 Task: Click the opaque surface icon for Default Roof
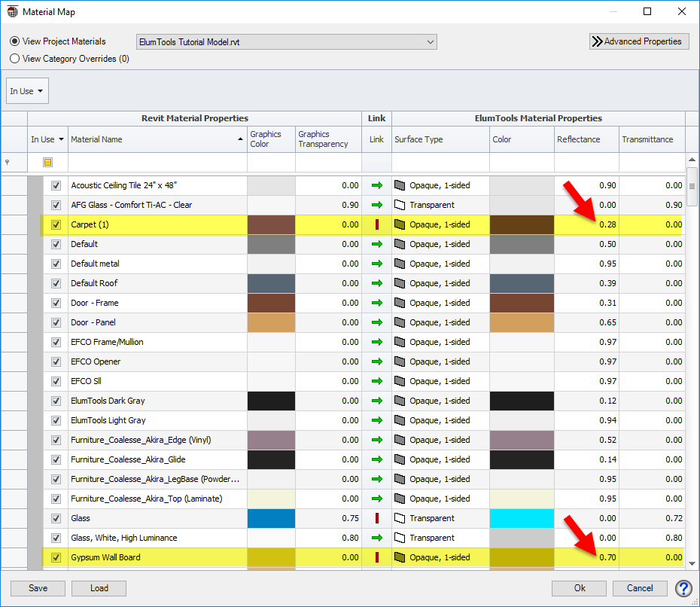pyautogui.click(x=400, y=283)
